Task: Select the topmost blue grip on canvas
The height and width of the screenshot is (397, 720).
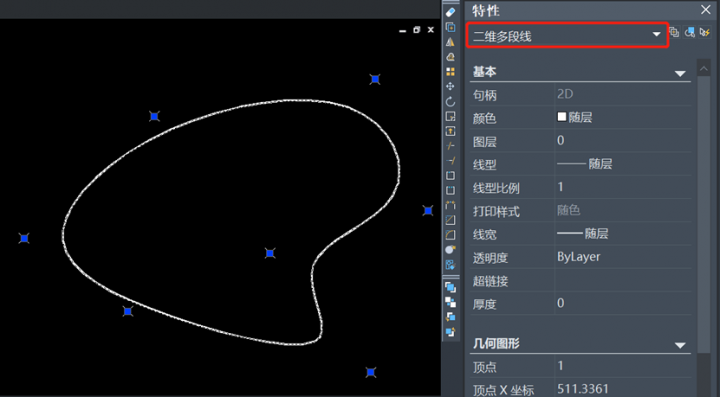Action: 375,79
